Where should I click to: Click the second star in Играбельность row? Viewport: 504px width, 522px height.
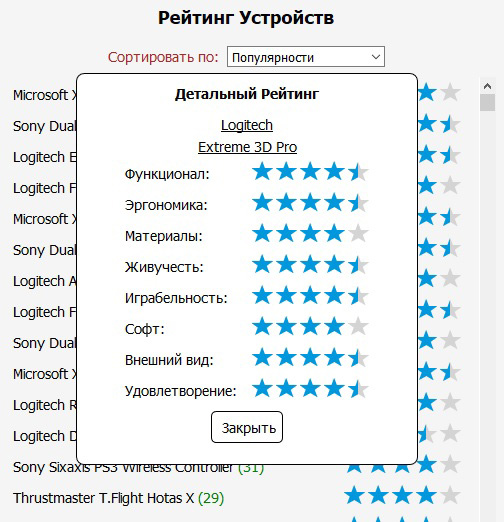point(286,296)
